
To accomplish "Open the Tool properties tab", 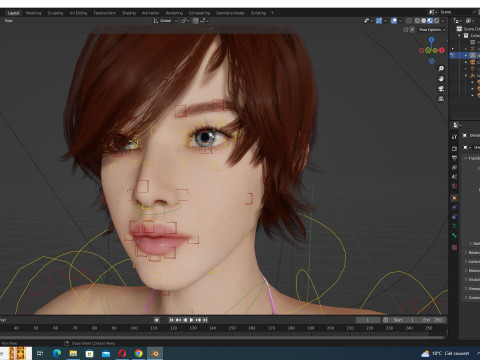I will (454, 137).
